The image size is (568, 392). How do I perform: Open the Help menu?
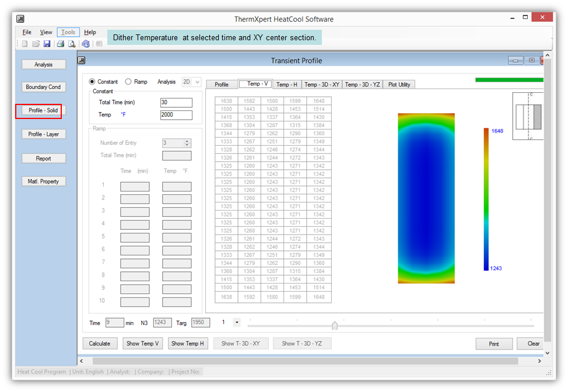point(90,32)
